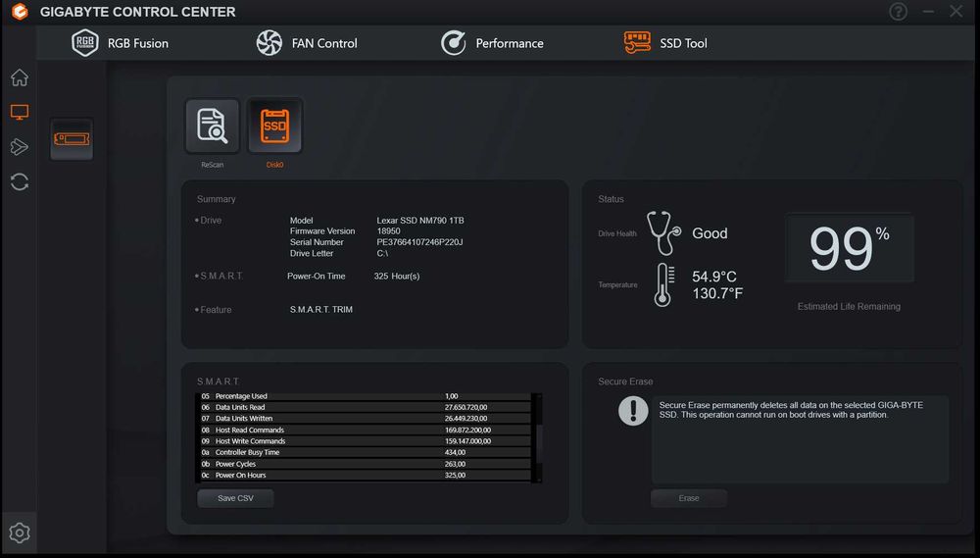Click the serial number PE37664107246P220J

419,242
